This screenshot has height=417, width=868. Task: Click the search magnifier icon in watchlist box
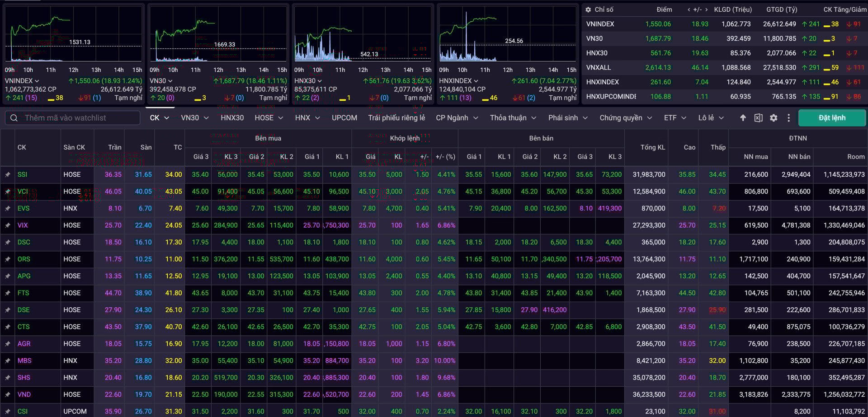[14, 118]
